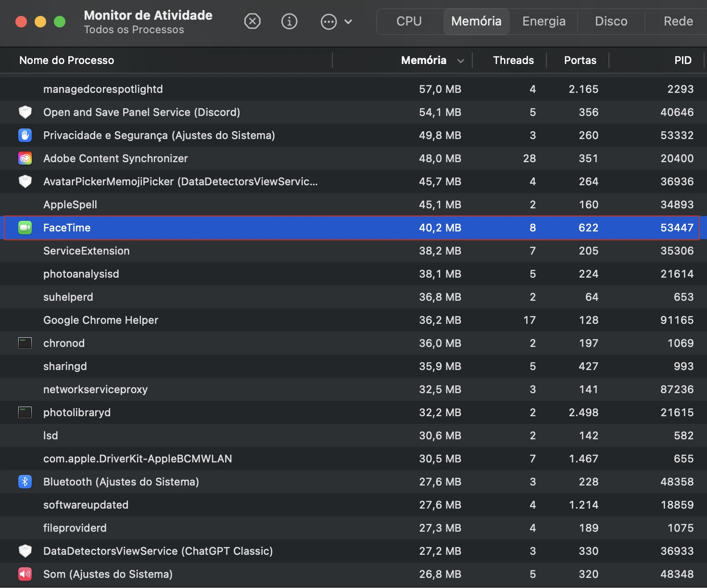Select the Adobe Content Synchronizer process name
707x588 pixels.
[x=115, y=158]
